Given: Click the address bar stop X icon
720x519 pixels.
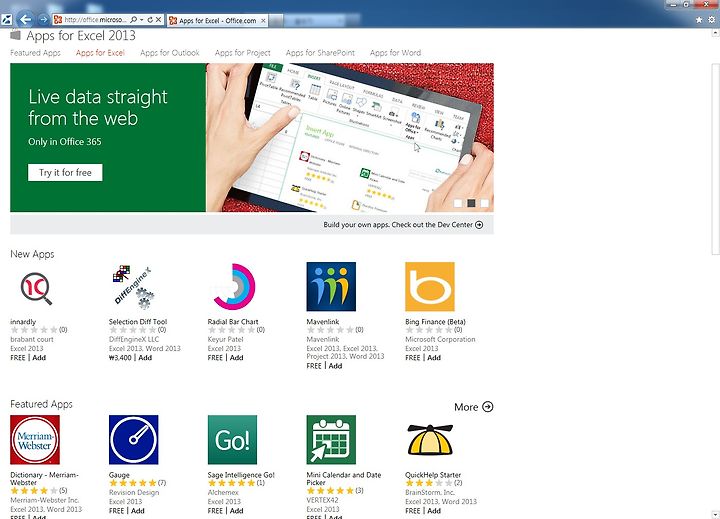Looking at the screenshot, I should pyautogui.click(x=158, y=20).
